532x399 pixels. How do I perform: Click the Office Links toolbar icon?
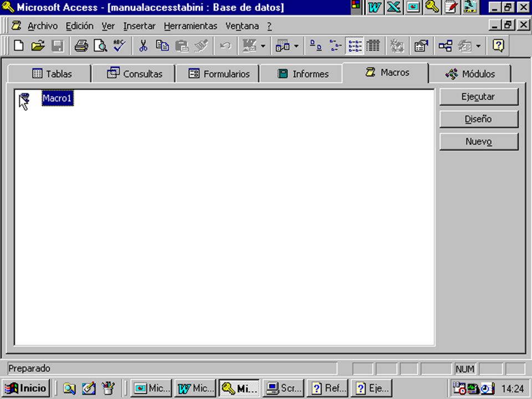pos(249,45)
